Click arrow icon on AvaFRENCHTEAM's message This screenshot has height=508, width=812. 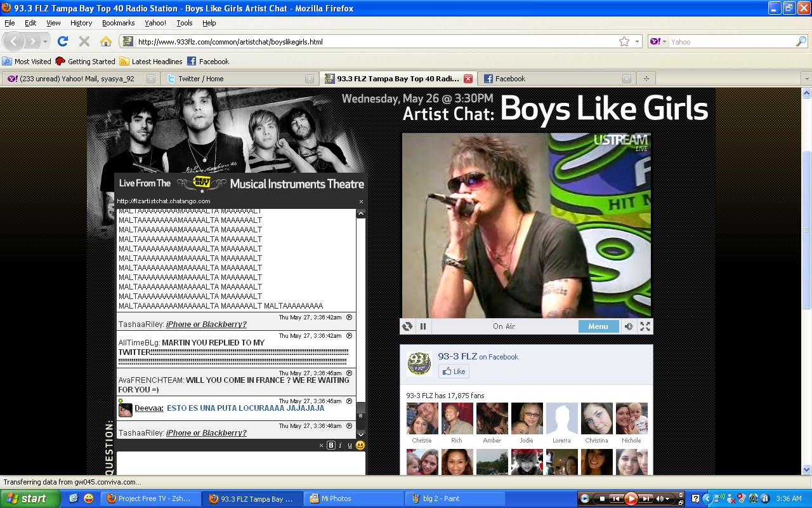tap(349, 373)
